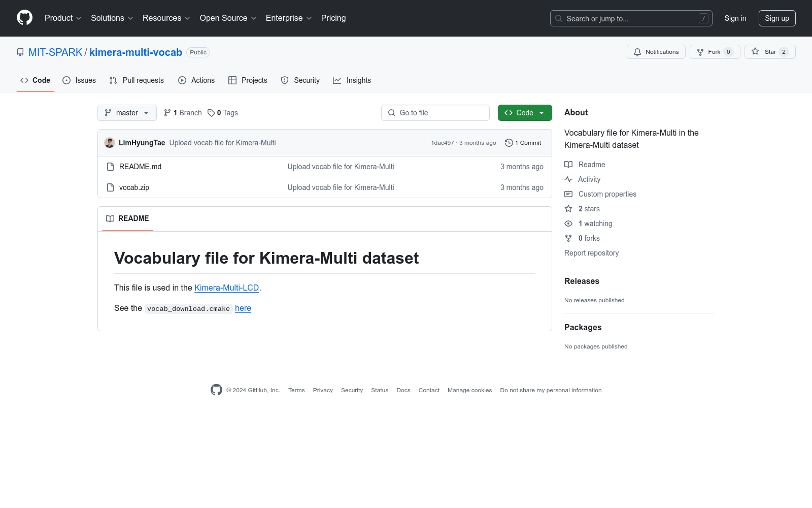The width and height of the screenshot is (812, 508).
Task: Switch to the Insights tab
Action: [x=352, y=80]
